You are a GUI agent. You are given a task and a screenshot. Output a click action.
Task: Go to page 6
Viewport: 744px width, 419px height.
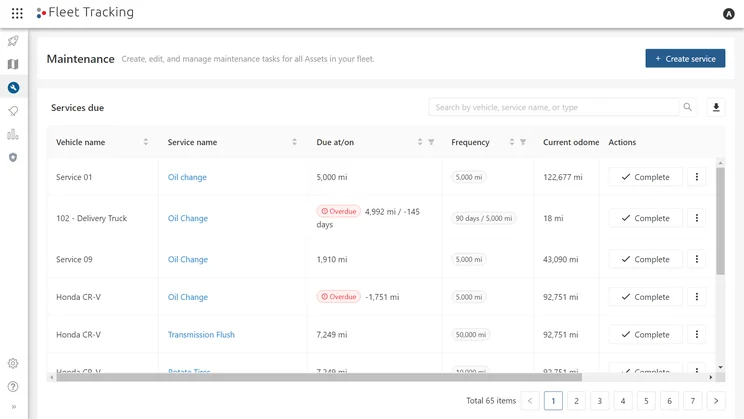(669, 401)
